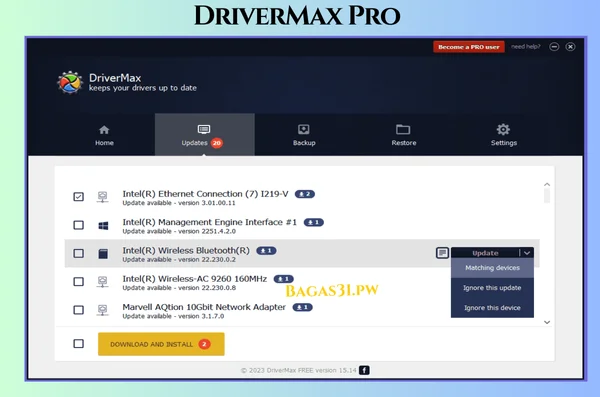Screen dimensions: 600x397
Task: Click network icon of Wireless-AC 9260 row
Action: (103, 282)
